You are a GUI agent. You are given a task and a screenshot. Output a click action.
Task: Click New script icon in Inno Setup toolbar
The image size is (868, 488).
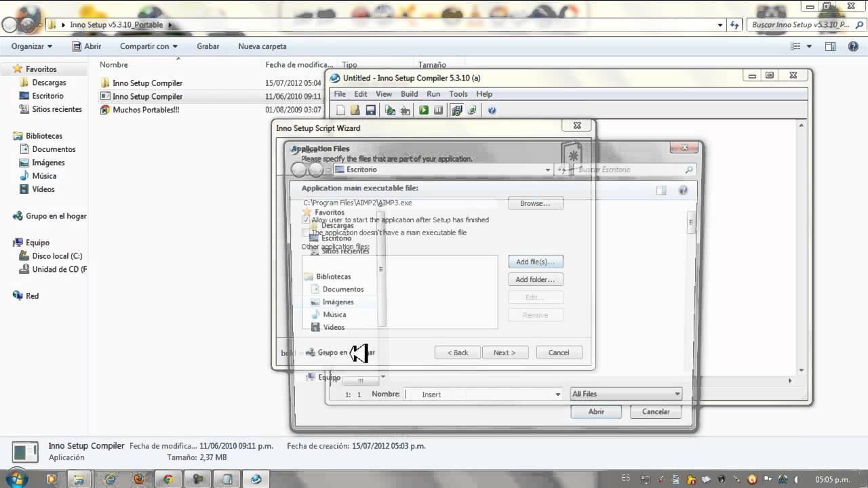341,110
